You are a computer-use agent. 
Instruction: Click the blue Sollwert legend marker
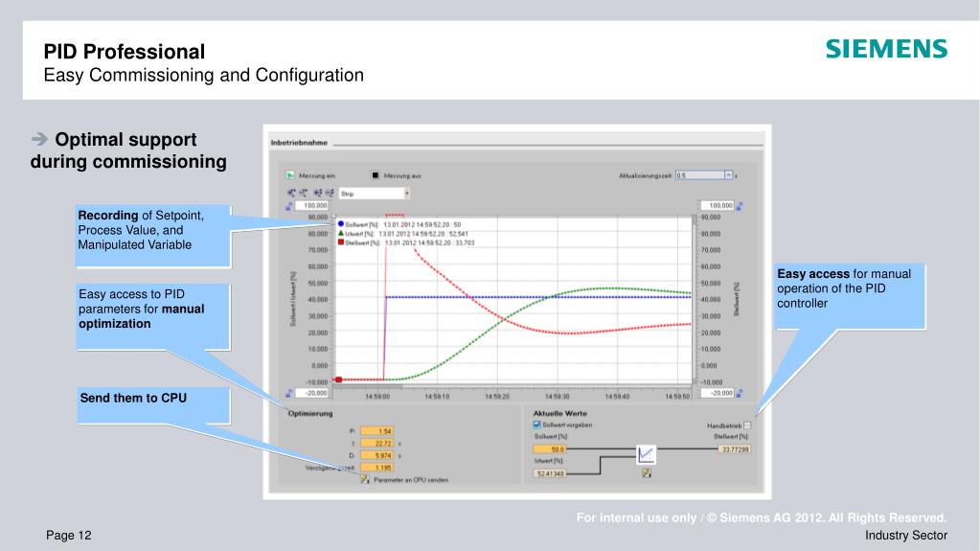341,223
